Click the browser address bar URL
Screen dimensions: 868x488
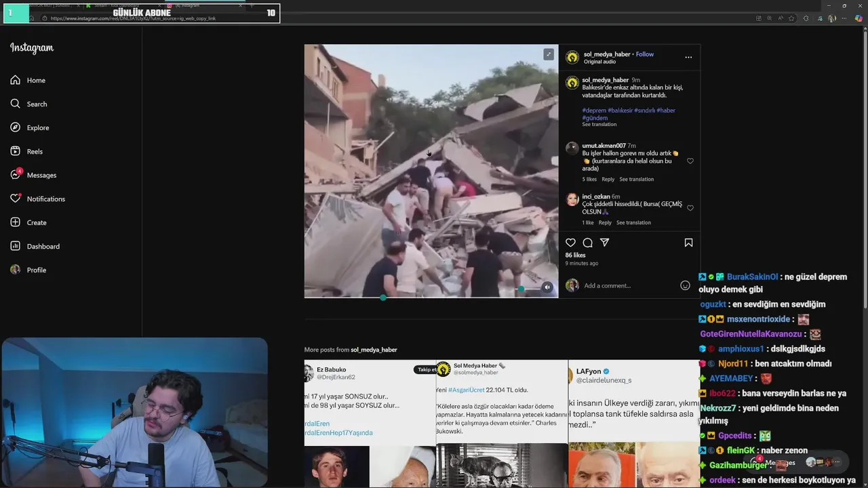coord(133,18)
